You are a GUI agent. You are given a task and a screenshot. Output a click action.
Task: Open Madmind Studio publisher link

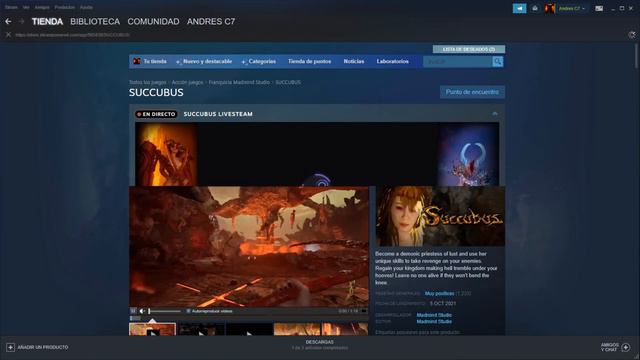click(434, 322)
